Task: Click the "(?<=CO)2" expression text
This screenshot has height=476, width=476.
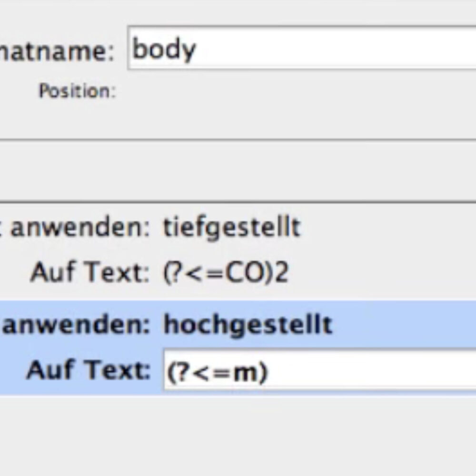Action: [x=226, y=272]
